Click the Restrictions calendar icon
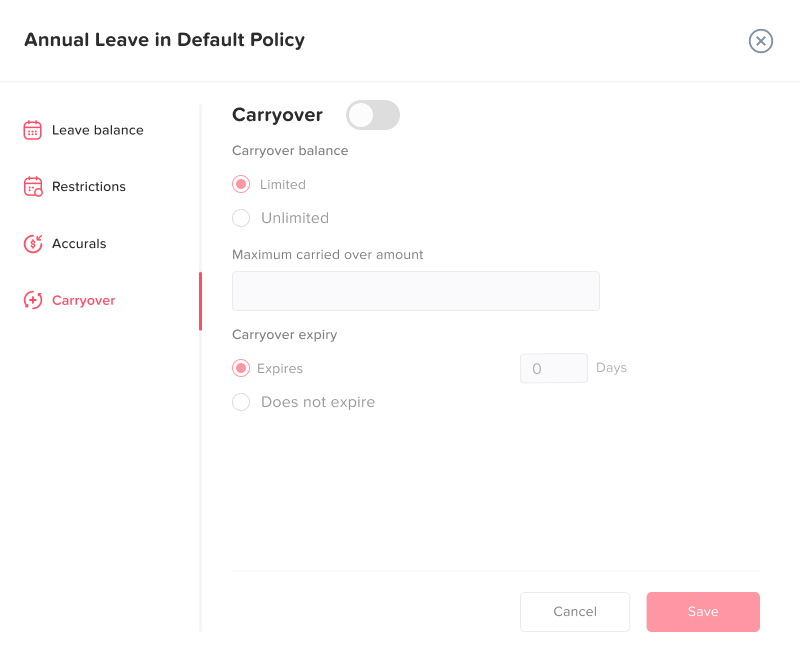 click(x=33, y=187)
